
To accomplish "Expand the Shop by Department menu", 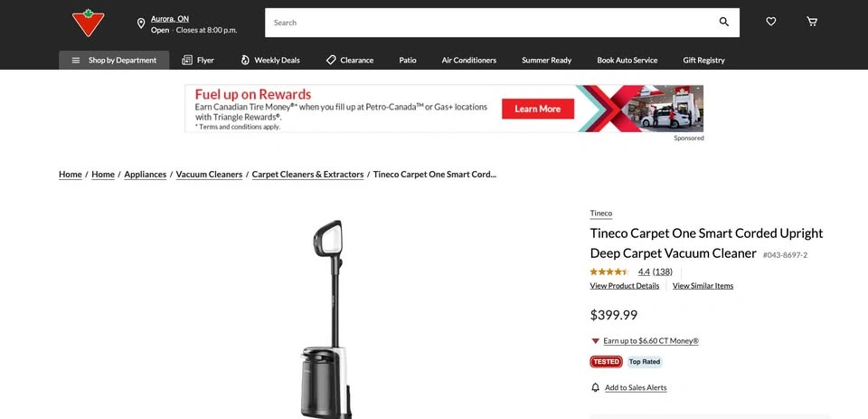I will [x=114, y=60].
